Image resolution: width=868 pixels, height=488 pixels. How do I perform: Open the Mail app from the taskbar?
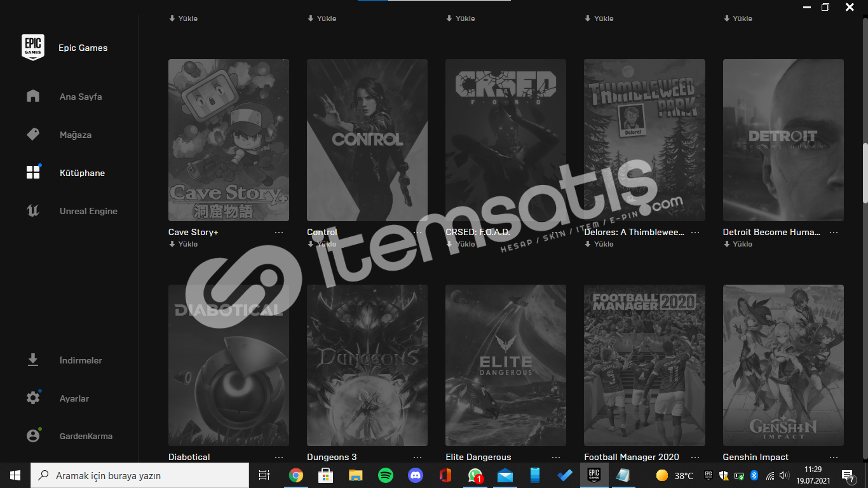pos(505,475)
